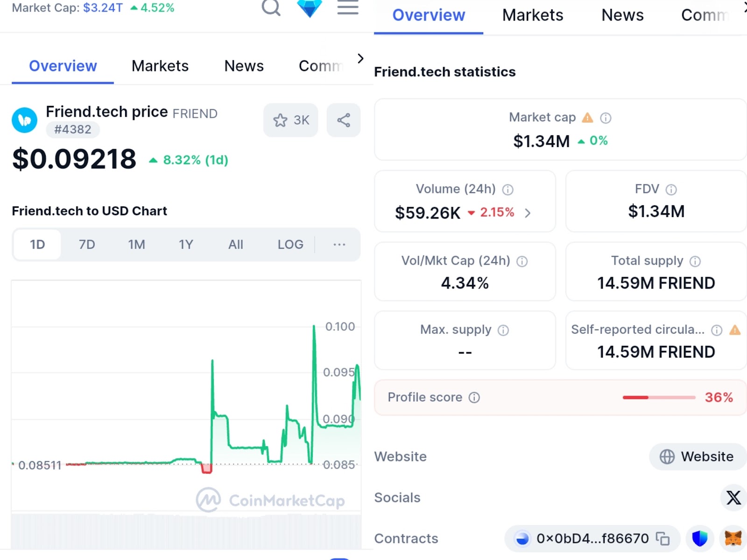Show Self-reported circulating supply info icon
The height and width of the screenshot is (560, 747).
pyautogui.click(x=717, y=330)
